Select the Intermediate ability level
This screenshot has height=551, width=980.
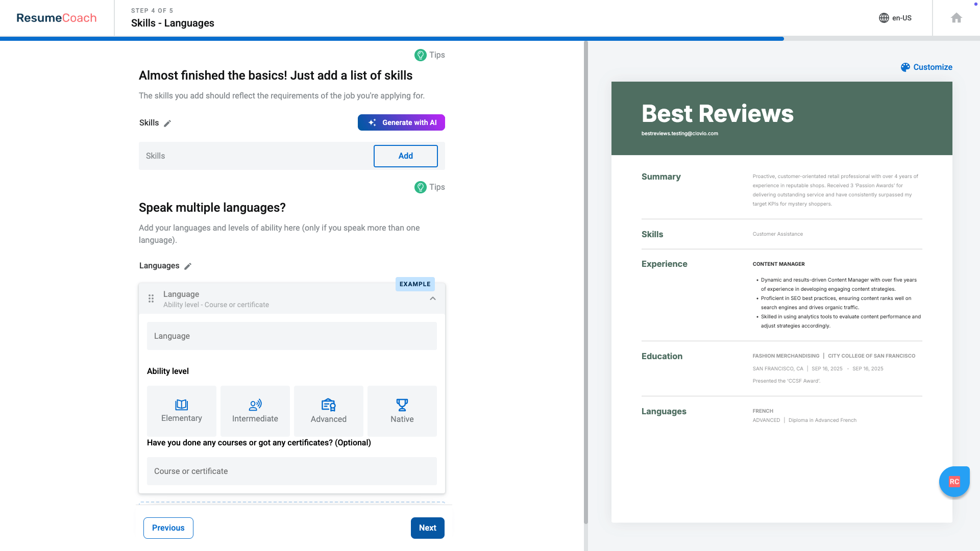tap(255, 411)
